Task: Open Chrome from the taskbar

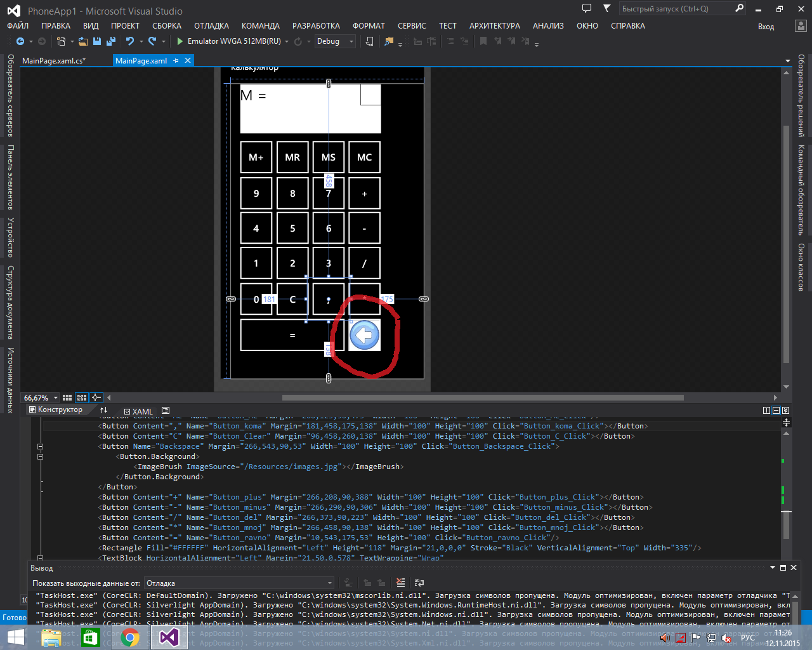Action: [130, 637]
